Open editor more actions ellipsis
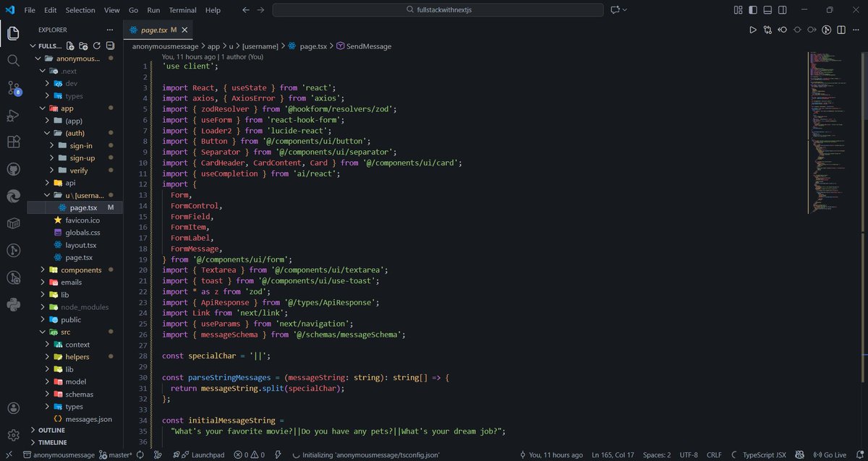 856,30
